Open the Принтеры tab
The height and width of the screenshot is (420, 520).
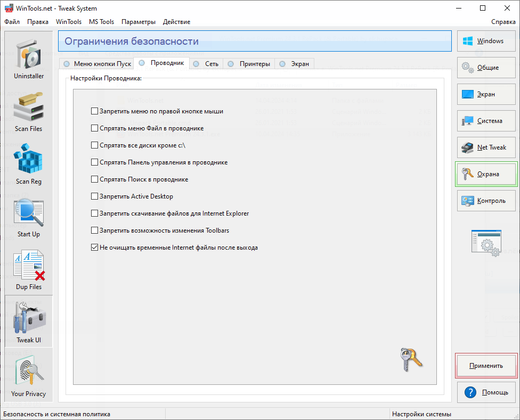(x=249, y=64)
